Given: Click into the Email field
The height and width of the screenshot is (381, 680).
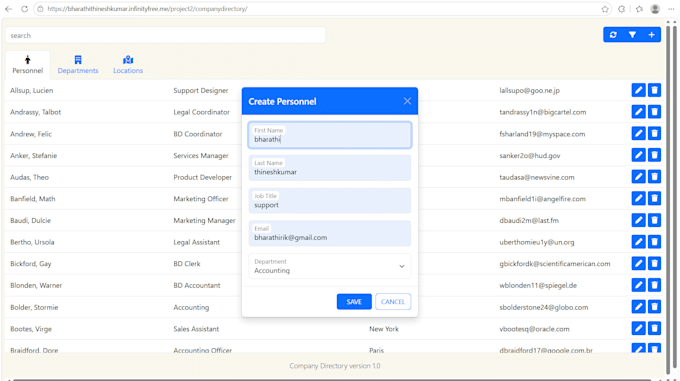Looking at the screenshot, I should [330, 233].
